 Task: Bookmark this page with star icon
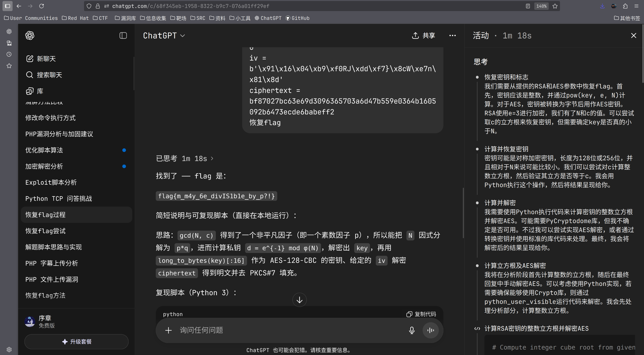[x=555, y=6]
